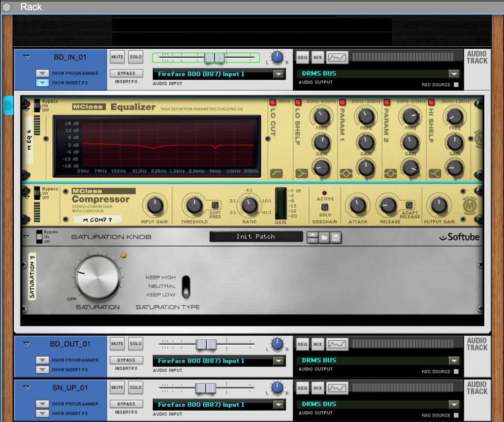The image size is (504, 422).
Task: Mute the BD_IN_01 track
Action: 117,57
